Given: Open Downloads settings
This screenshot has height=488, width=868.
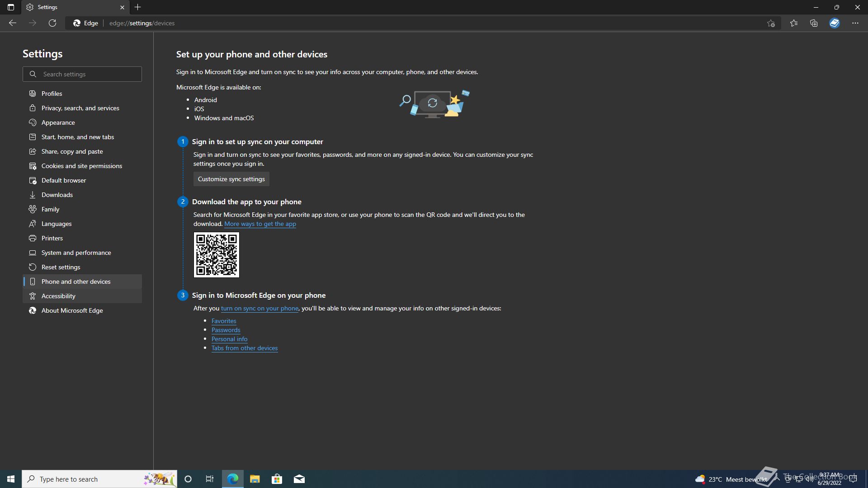Looking at the screenshot, I should pos(82,195).
